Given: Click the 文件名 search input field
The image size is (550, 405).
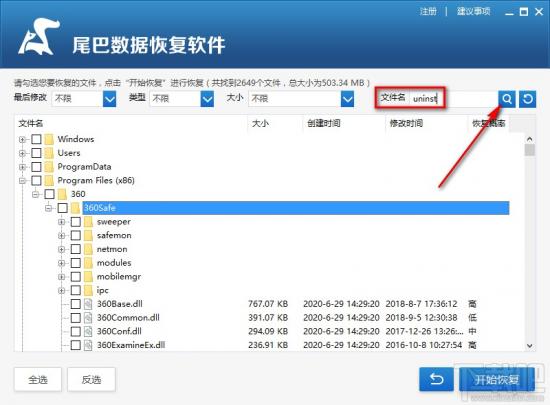Looking at the screenshot, I should point(454,99).
